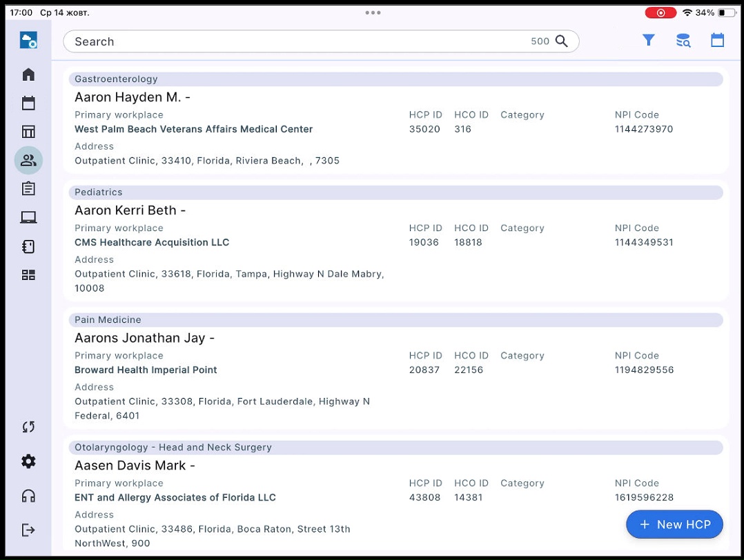744x560 pixels.
Task: Click the app logo icon
Action: (28, 40)
